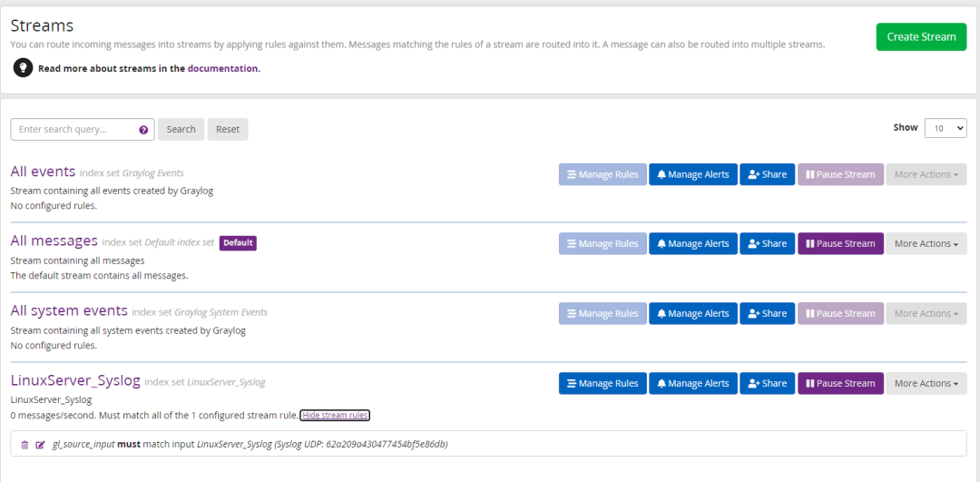This screenshot has height=482, width=980.
Task: Click the 'Default index set' text
Action: [x=180, y=242]
